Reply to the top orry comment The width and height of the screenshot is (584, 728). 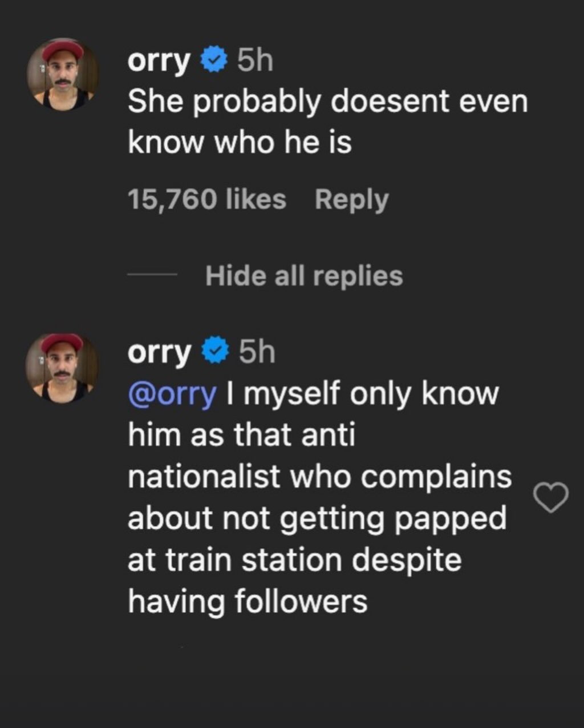[351, 200]
